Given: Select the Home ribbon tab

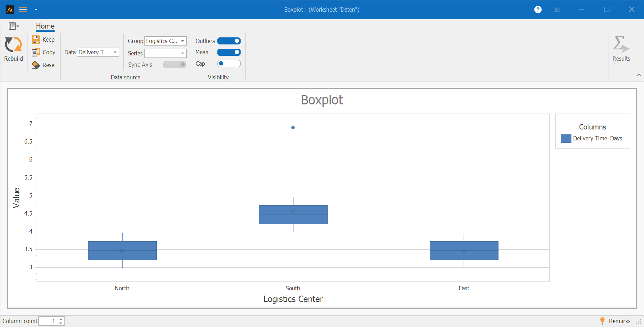Looking at the screenshot, I should (x=45, y=26).
